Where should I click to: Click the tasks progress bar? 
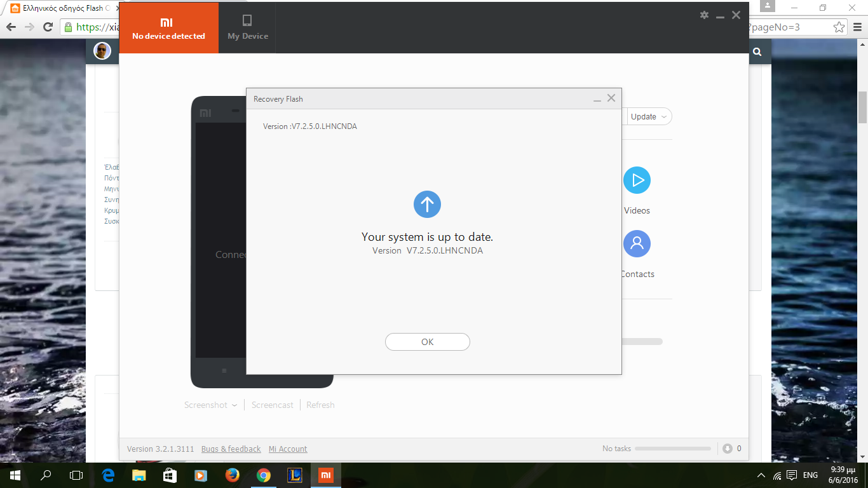tap(672, 449)
